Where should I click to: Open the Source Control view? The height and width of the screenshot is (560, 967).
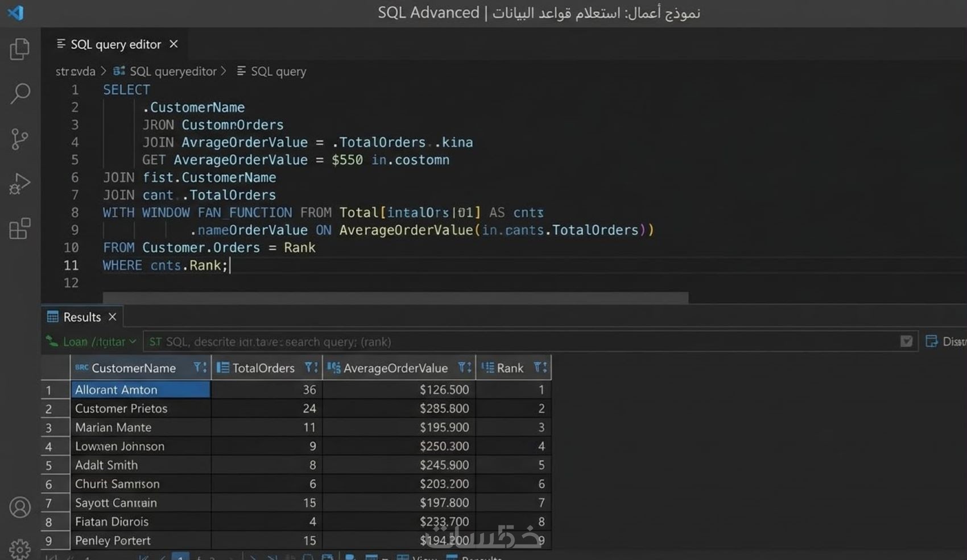20,139
